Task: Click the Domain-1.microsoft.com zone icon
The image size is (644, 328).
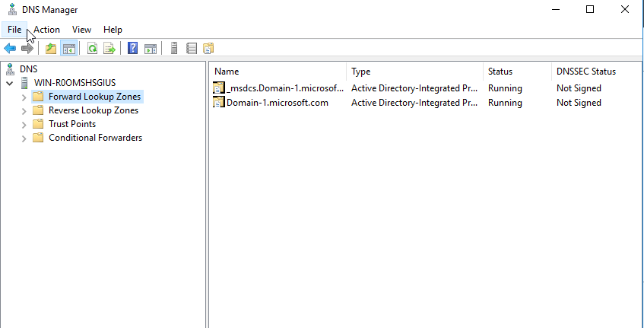Action: click(x=219, y=102)
